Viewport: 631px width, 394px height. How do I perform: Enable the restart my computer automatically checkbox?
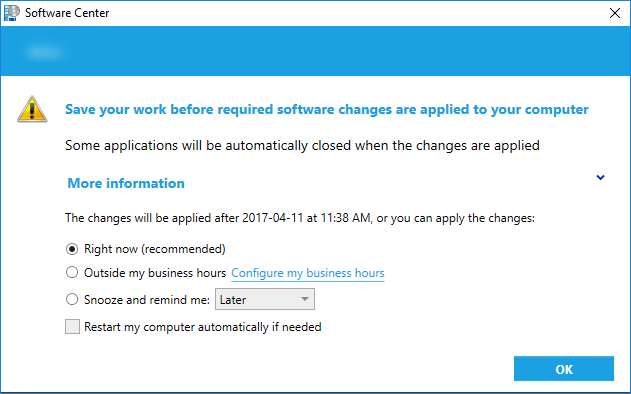pyautogui.click(x=72, y=327)
